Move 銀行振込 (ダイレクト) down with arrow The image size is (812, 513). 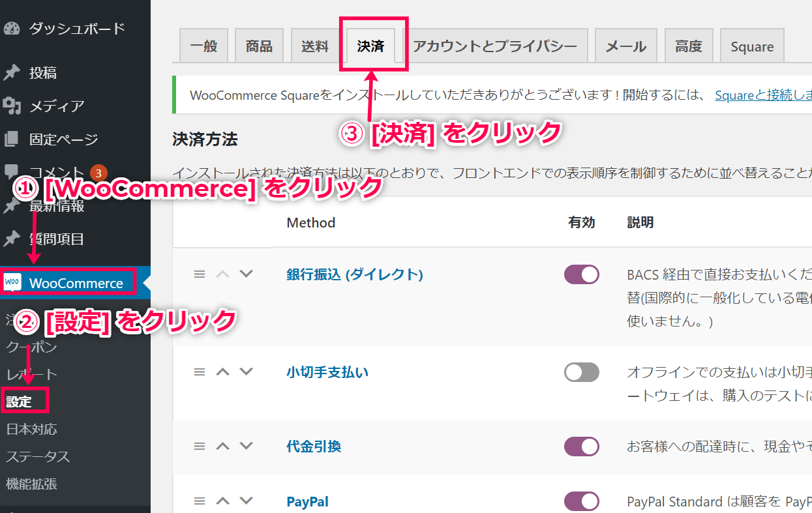click(x=246, y=274)
